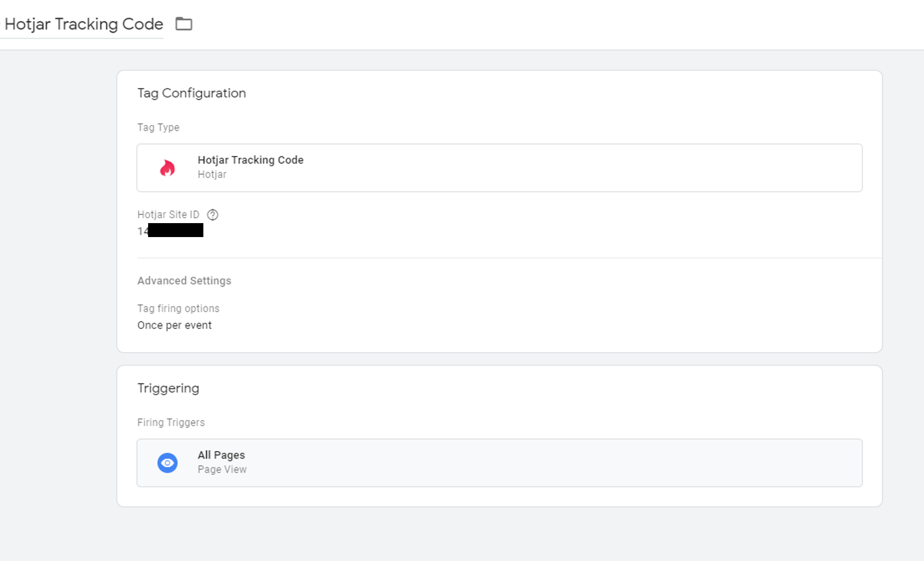The image size is (924, 561).
Task: Click the Firing Triggers label
Action: pyautogui.click(x=171, y=422)
